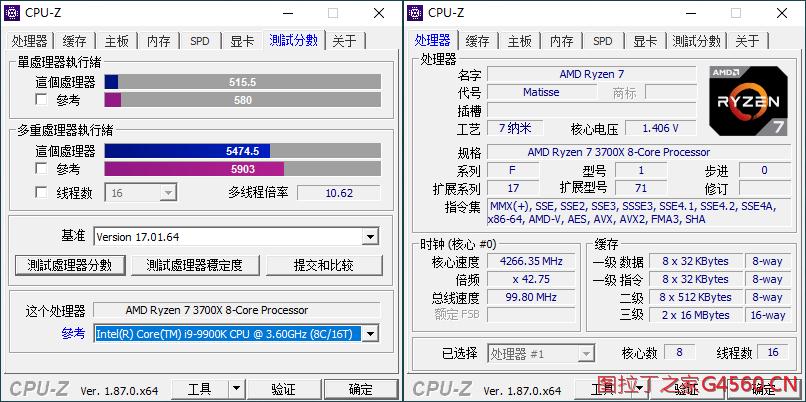Click 測試處理器穩定度 button

194,265
